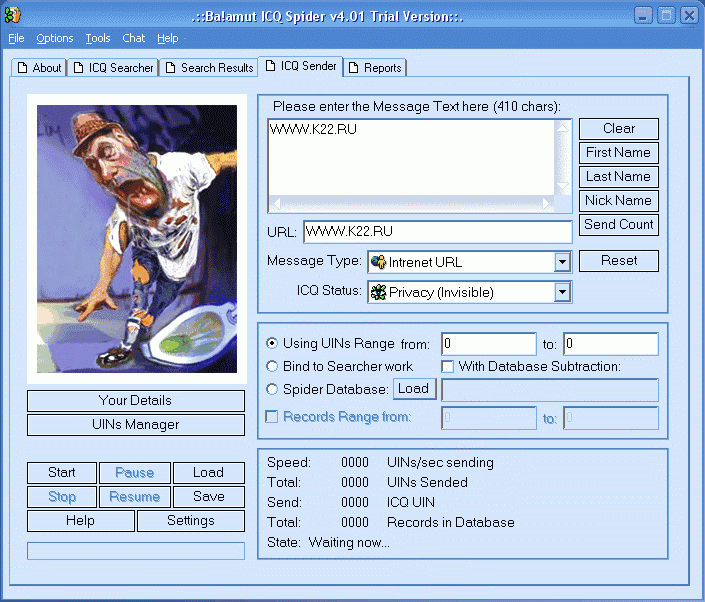Click the message box scroll down arrow
Screen dimensions: 705x602
pos(562,187)
